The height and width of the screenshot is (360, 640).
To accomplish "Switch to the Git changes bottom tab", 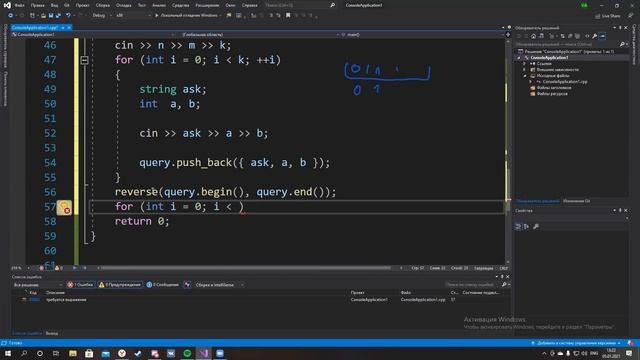I will 576,201.
